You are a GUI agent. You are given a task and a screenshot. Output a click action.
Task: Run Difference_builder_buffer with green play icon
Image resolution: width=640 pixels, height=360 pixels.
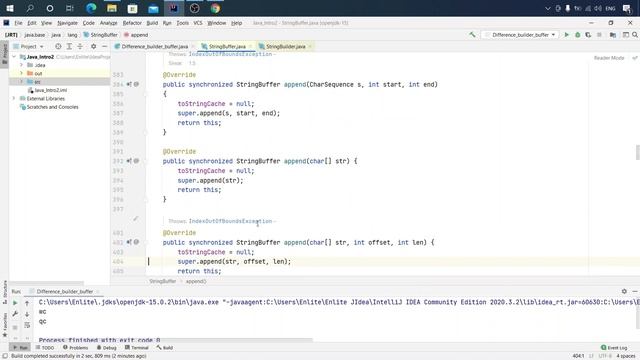[x=567, y=35]
